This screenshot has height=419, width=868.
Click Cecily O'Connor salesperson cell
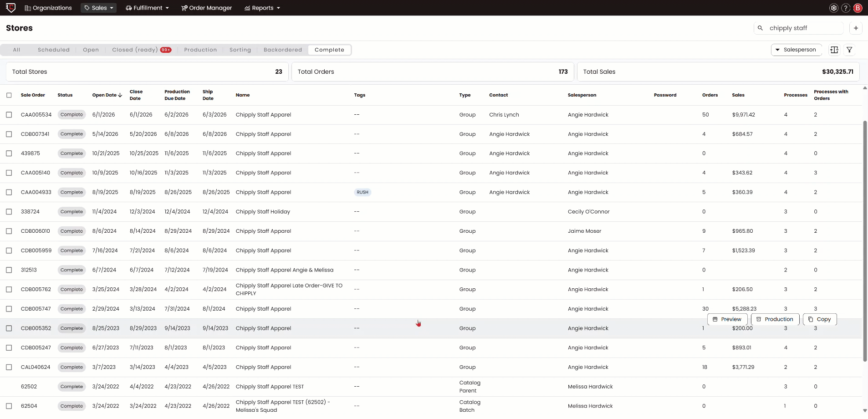click(x=588, y=212)
